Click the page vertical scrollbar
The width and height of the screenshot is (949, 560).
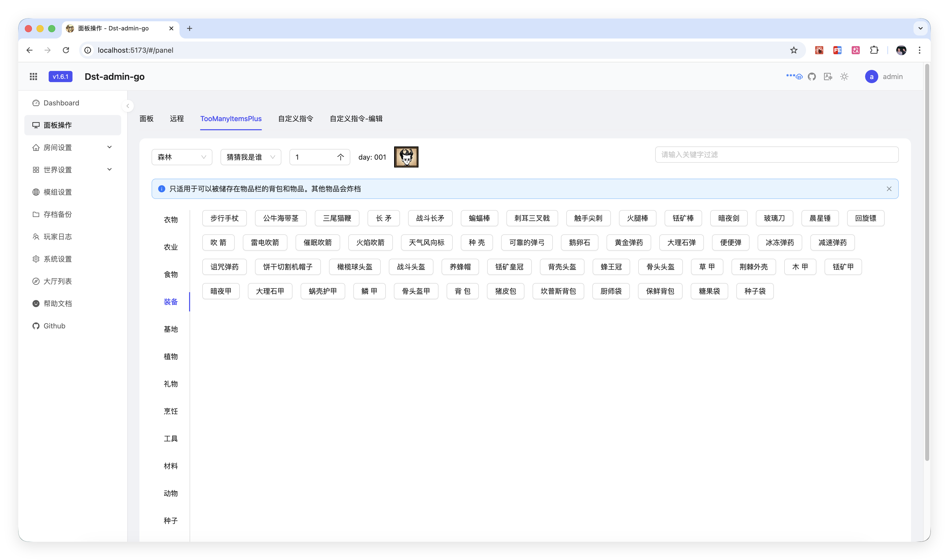point(927,262)
